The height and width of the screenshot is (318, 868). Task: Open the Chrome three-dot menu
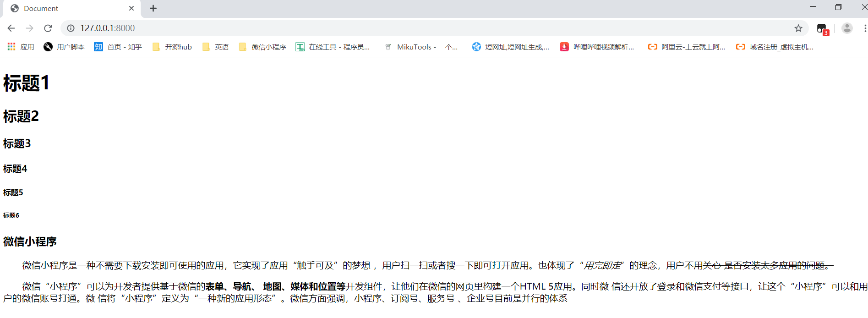point(865,28)
